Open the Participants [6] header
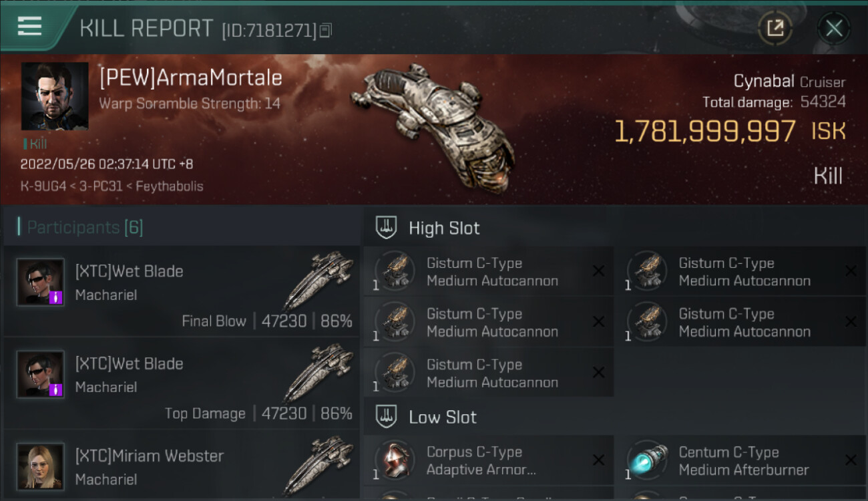 click(x=85, y=227)
